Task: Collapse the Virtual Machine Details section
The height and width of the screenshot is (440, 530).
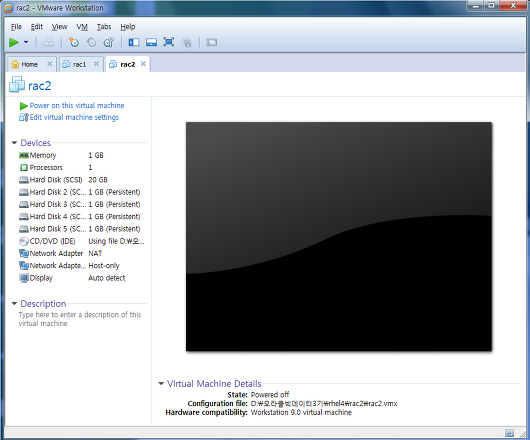Action: [x=161, y=384]
